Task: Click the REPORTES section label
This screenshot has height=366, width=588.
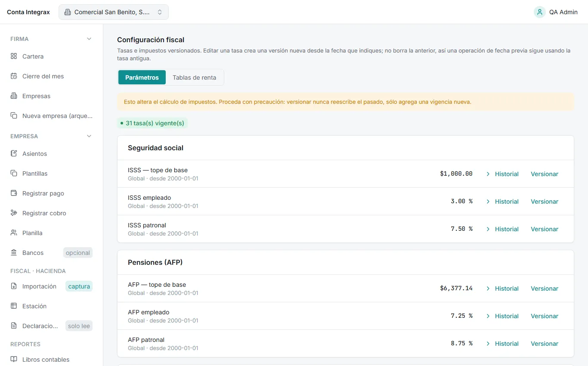Action: [x=25, y=344]
